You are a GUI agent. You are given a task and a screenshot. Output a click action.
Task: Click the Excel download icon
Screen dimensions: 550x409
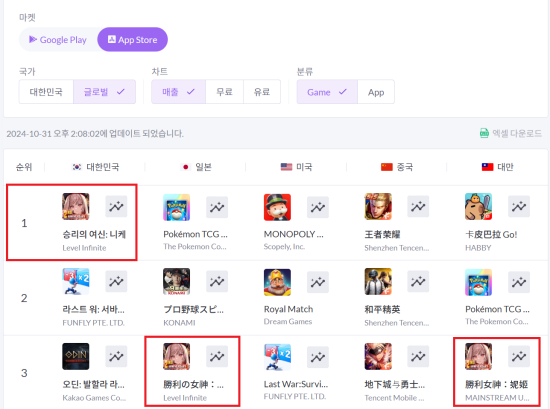click(484, 133)
